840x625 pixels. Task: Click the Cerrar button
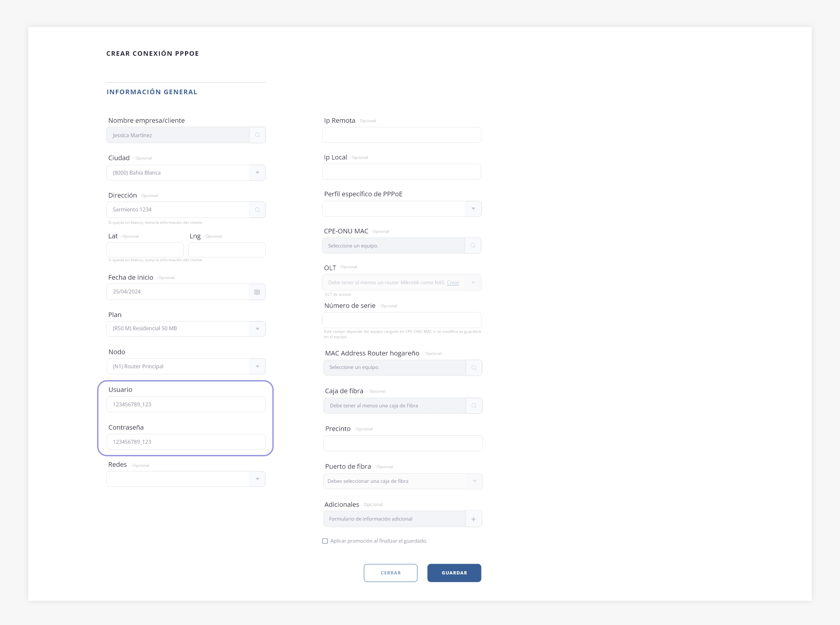390,573
